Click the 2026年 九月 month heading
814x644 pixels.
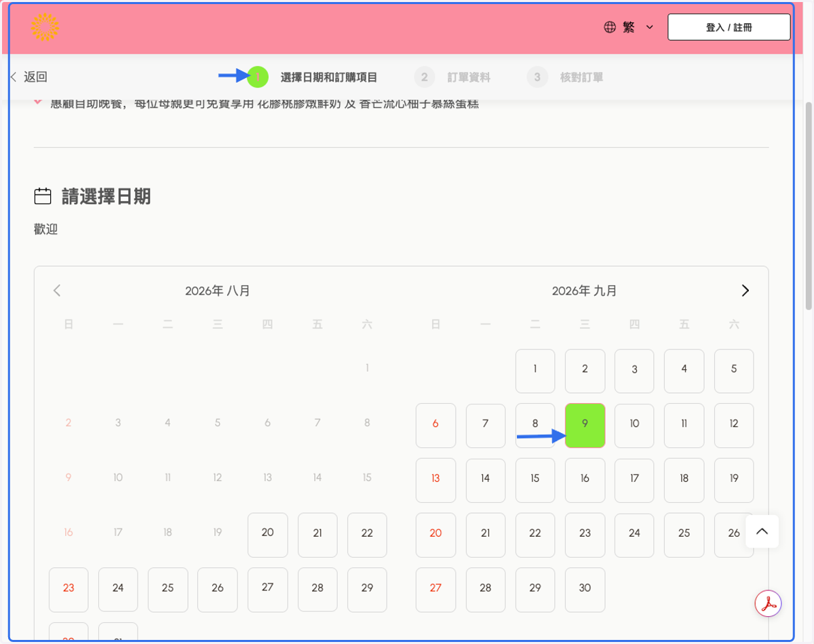click(x=585, y=290)
